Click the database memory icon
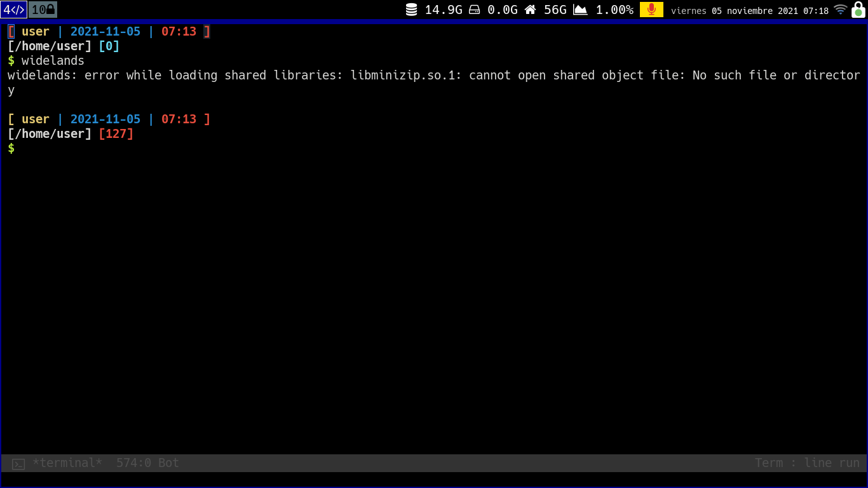This screenshot has width=868, height=488. click(412, 10)
